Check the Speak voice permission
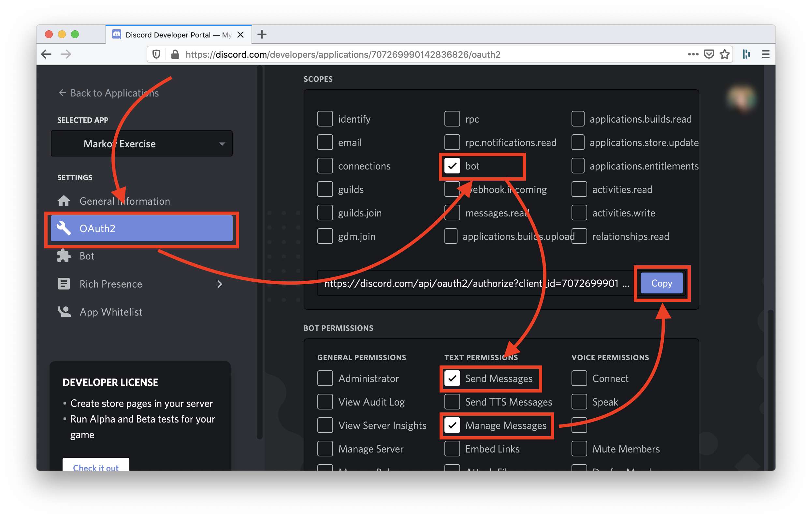812x519 pixels. [x=579, y=402]
